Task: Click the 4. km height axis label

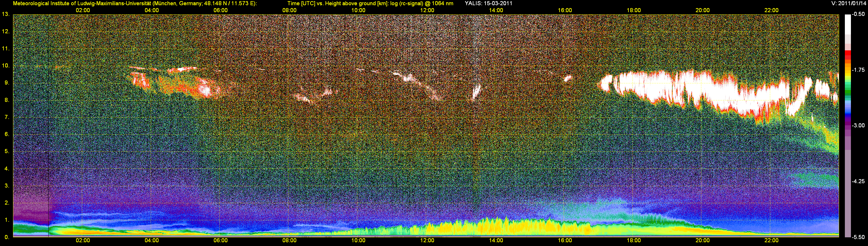Action: point(7,168)
